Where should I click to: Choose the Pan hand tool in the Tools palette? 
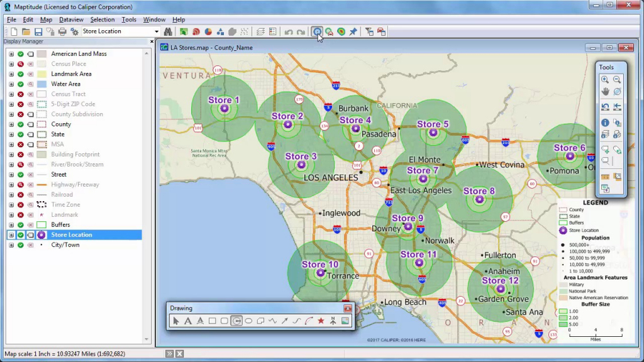coord(605,92)
